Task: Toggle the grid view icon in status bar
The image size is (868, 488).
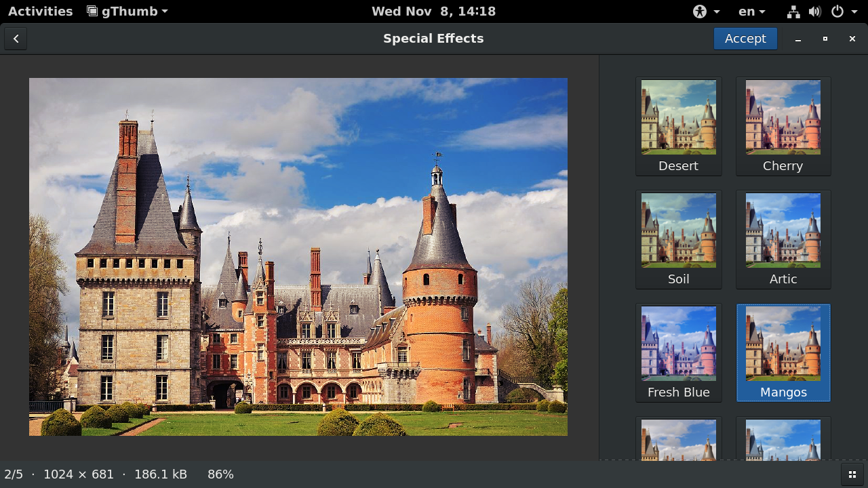Action: 852,474
